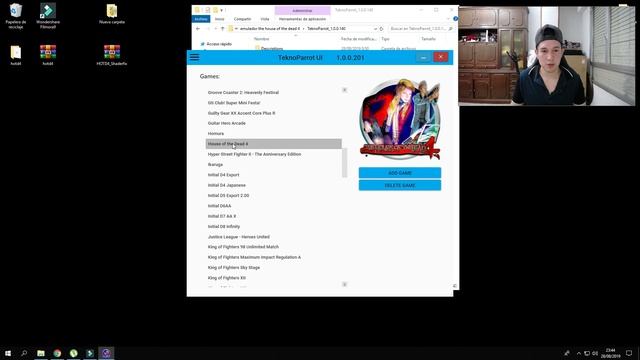Open File Explorer from taskbar
The height and width of the screenshot is (360, 640).
coord(41,353)
